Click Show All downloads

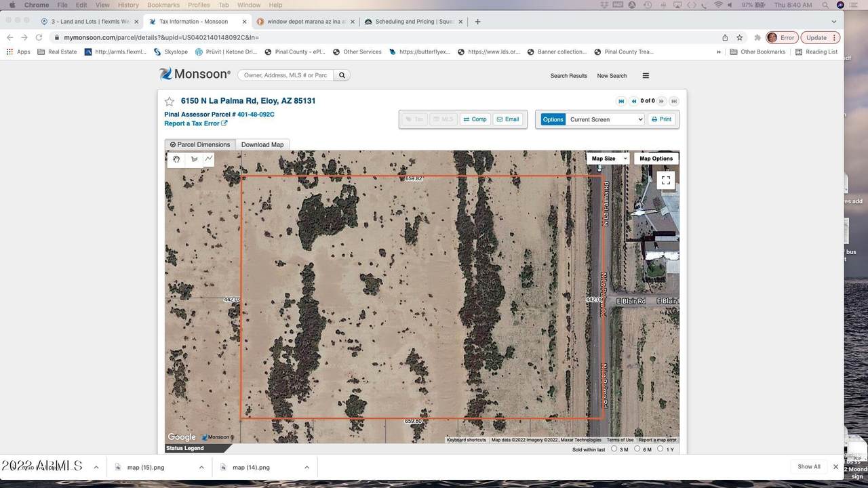pos(809,467)
